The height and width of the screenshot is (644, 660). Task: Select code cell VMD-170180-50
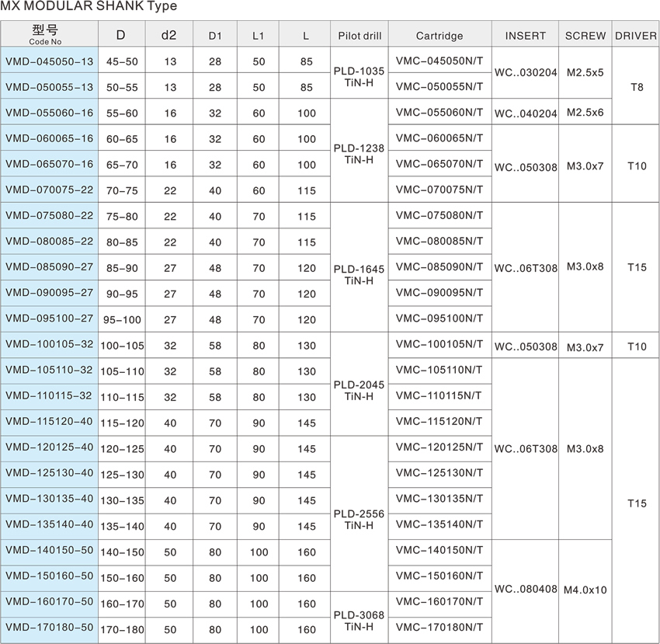(49, 628)
